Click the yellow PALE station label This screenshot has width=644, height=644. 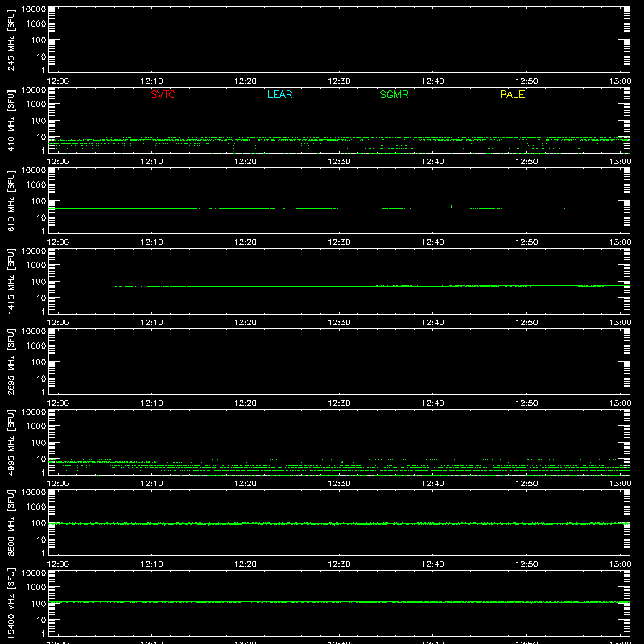point(512,94)
